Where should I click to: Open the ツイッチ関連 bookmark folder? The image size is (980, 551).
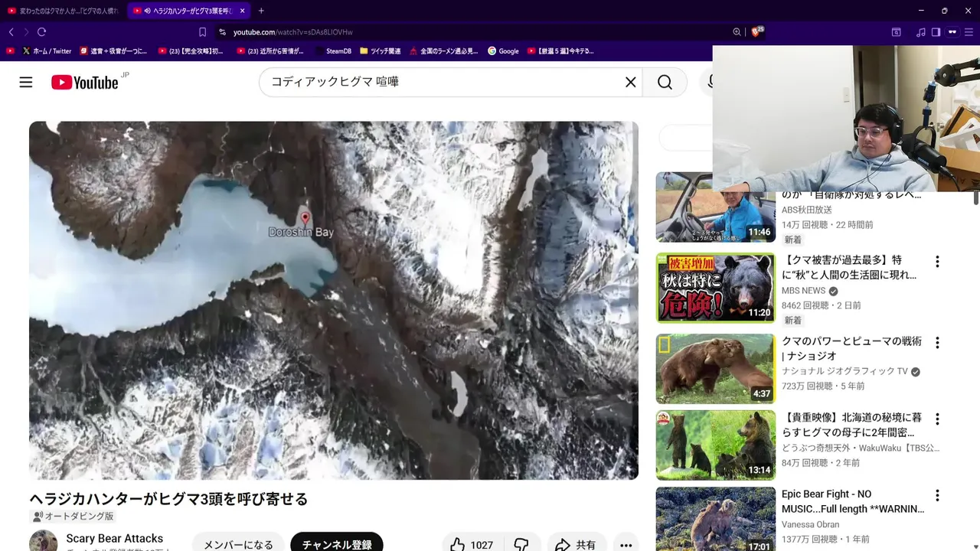[x=380, y=51]
